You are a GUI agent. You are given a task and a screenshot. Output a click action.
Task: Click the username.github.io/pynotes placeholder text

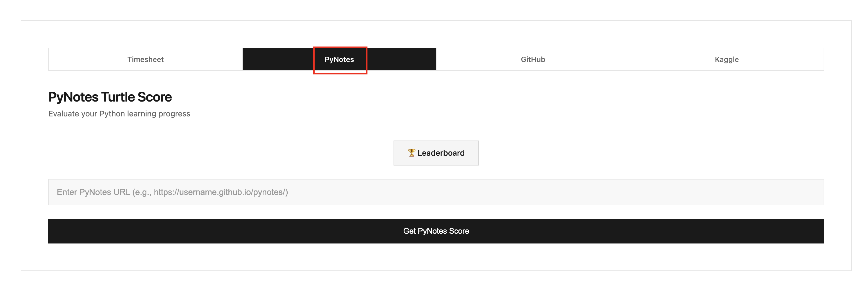pos(221,192)
